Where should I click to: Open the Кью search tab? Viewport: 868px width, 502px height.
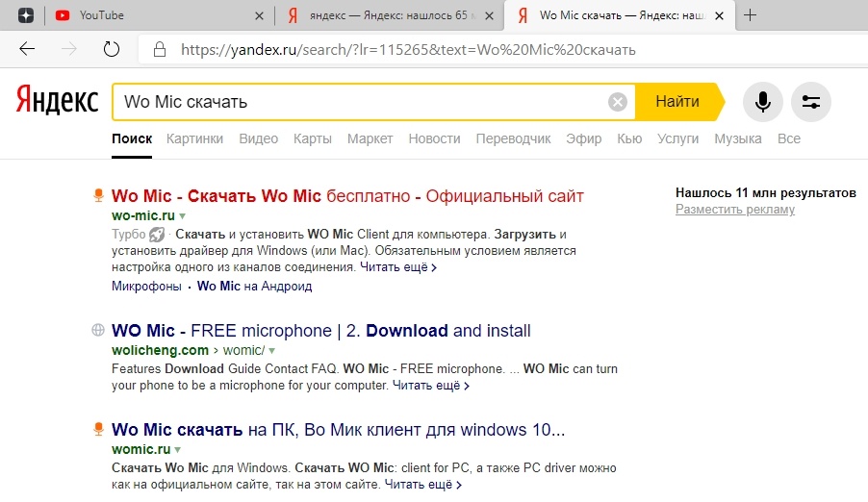(x=629, y=138)
